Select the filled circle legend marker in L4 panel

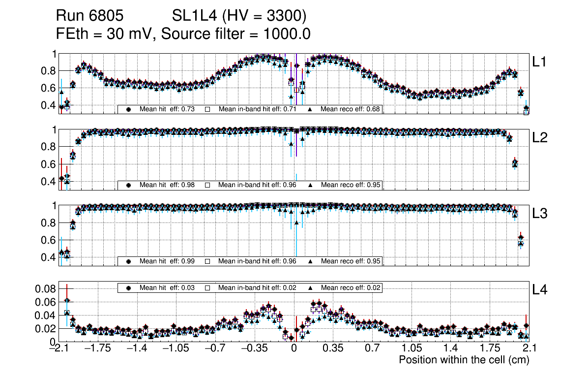pyautogui.click(x=129, y=288)
